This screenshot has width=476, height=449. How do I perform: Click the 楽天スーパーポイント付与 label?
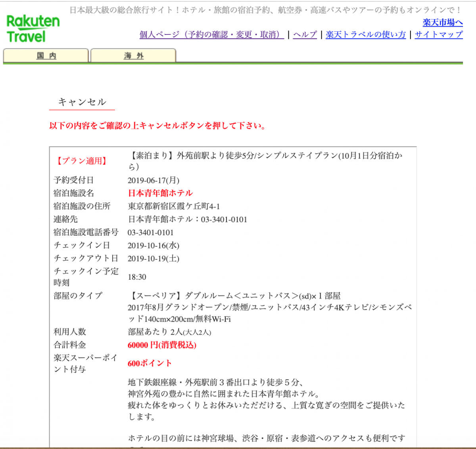pyautogui.click(x=86, y=363)
